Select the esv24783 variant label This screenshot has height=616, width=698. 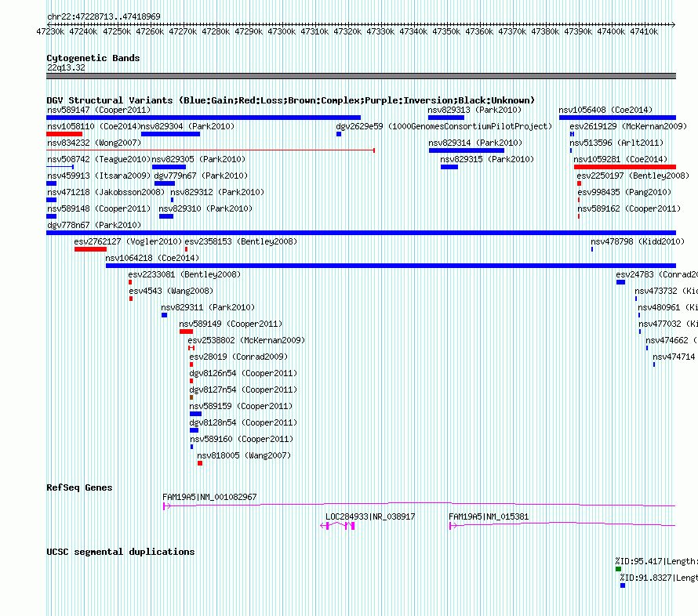click(656, 274)
